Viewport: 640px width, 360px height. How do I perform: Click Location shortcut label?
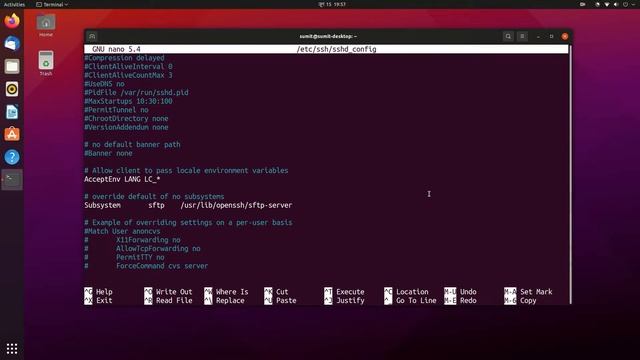pyautogui.click(x=412, y=292)
